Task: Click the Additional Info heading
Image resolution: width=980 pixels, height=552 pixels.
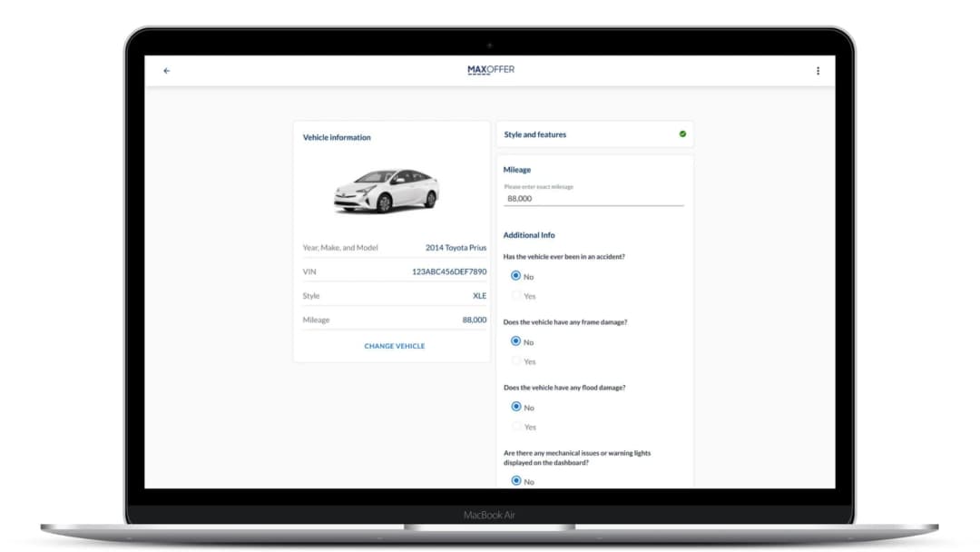Action: [x=529, y=234]
